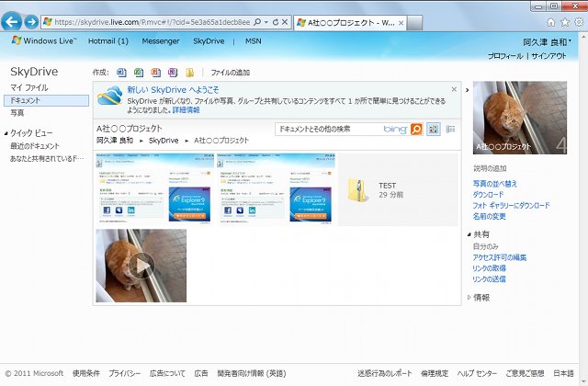Click the browser forward arrow

[31, 22]
